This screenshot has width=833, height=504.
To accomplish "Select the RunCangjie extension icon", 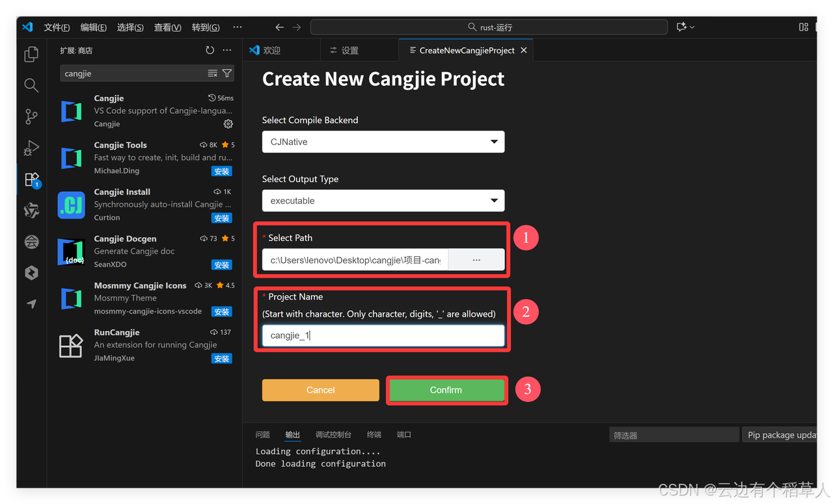I will 72,345.
